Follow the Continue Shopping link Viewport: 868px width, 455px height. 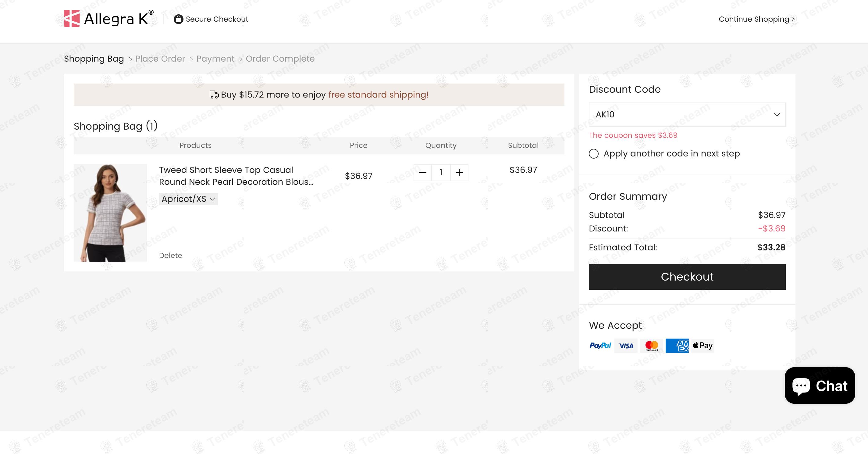coord(756,19)
